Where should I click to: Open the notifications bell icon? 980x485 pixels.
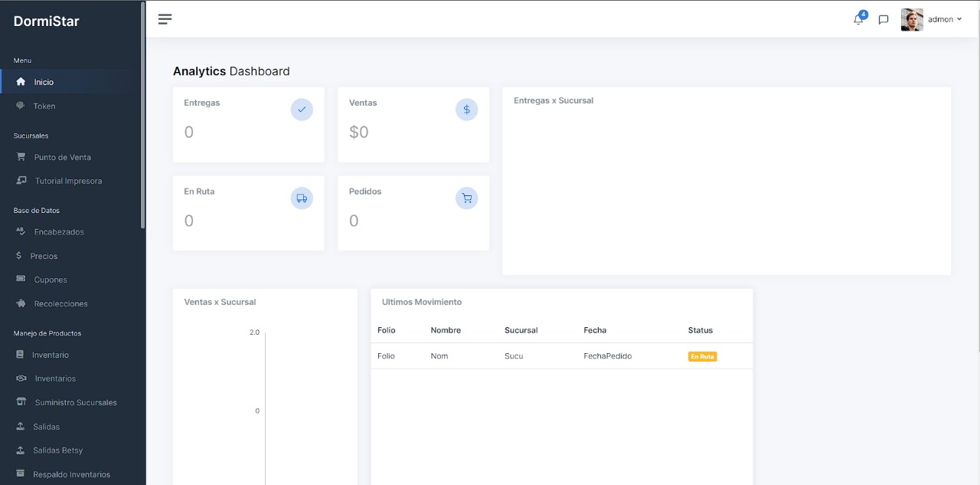pyautogui.click(x=858, y=19)
